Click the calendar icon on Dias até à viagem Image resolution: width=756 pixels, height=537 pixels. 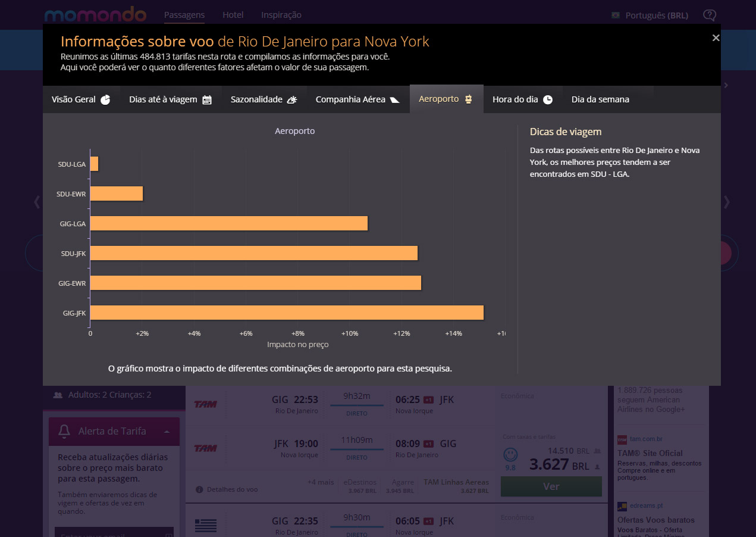207,99
